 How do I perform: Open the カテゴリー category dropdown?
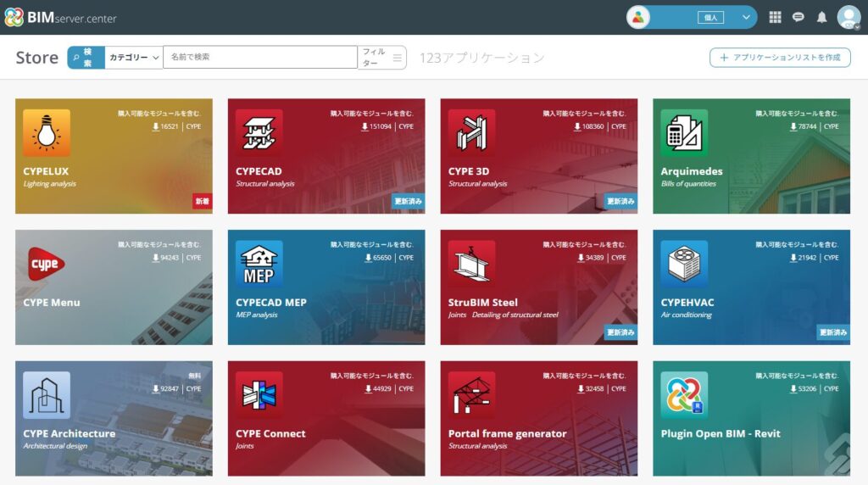coord(134,57)
